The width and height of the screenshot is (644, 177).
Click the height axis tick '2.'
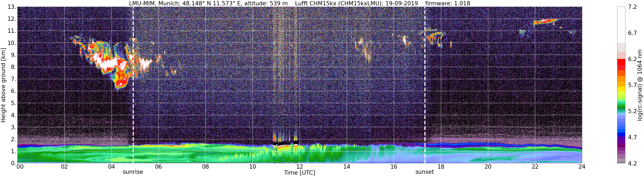pyautogui.click(x=13, y=139)
